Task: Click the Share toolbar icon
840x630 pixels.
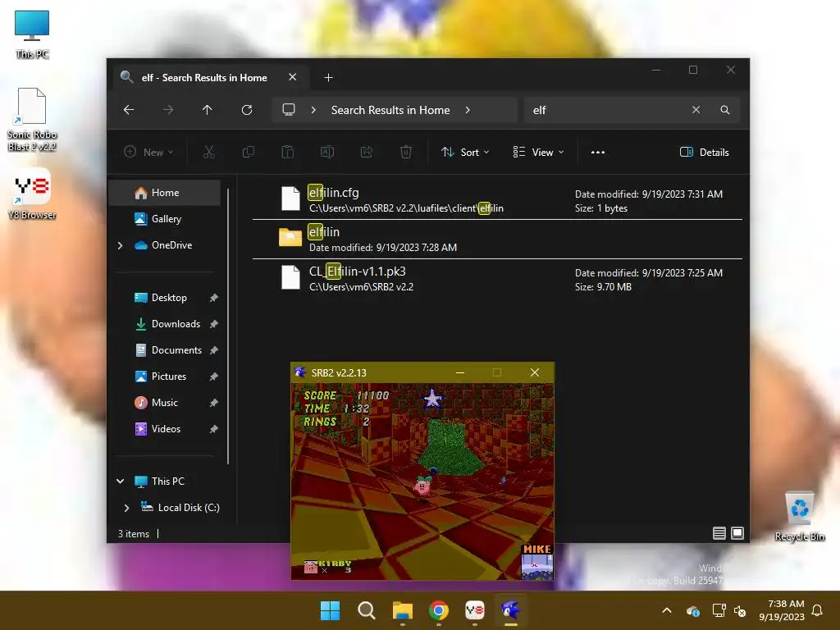Action: click(367, 152)
